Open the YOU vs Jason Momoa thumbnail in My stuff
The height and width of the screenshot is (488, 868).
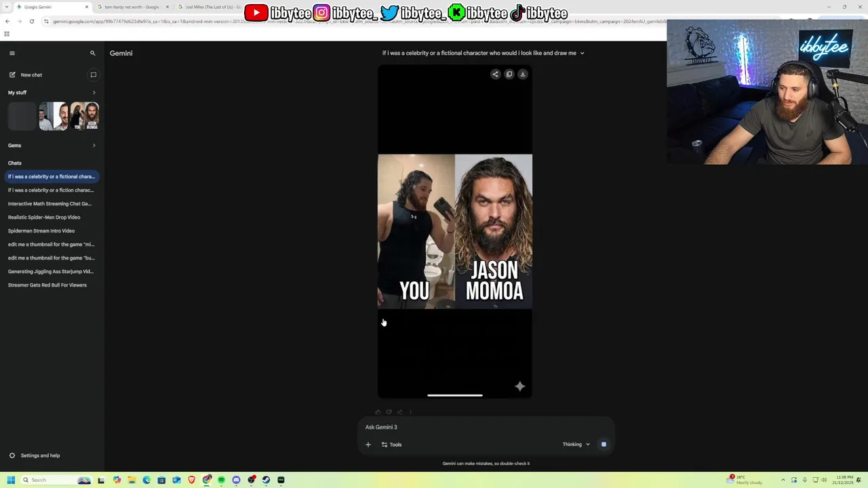85,116
